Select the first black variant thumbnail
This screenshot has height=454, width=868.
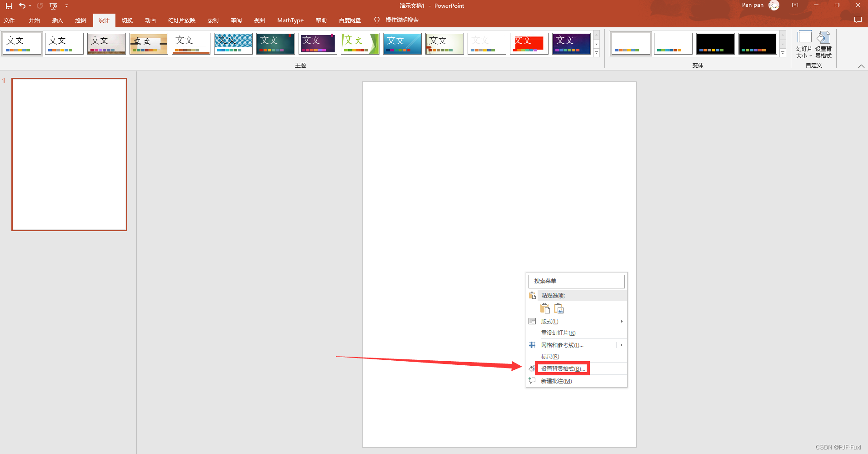(x=715, y=44)
